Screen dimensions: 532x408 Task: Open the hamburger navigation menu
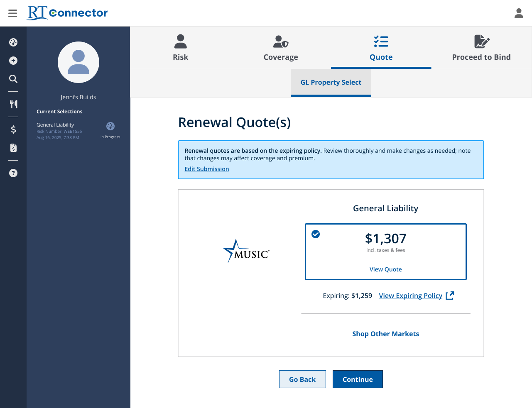coord(13,13)
